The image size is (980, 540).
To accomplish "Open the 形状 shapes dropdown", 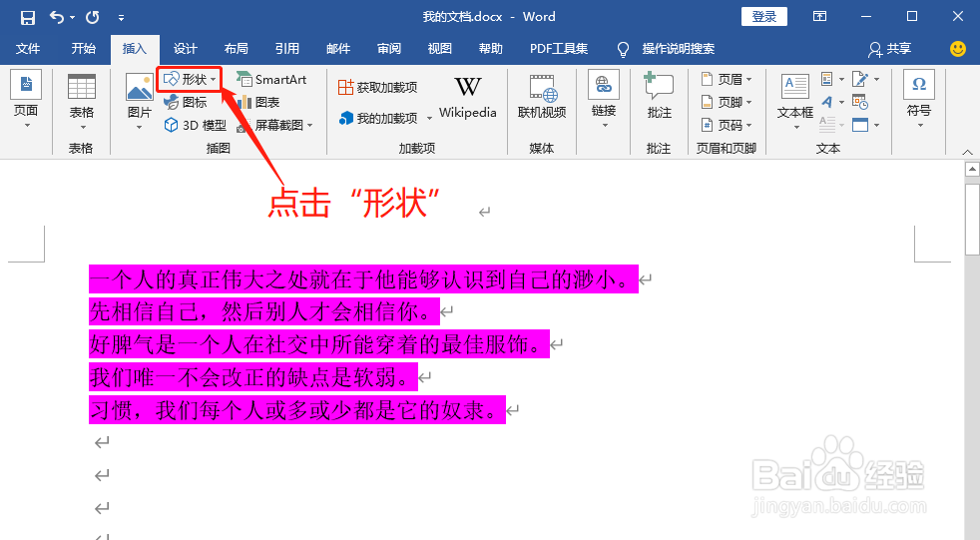I will (x=190, y=80).
